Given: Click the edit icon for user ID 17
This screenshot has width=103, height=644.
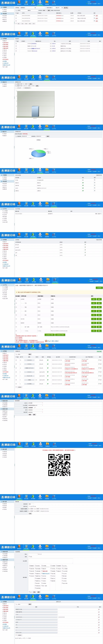Looking at the screenshot, I should [99, 364].
